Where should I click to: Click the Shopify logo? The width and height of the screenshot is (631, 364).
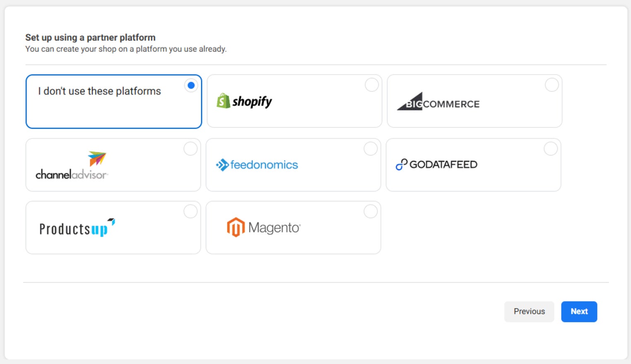pos(244,101)
